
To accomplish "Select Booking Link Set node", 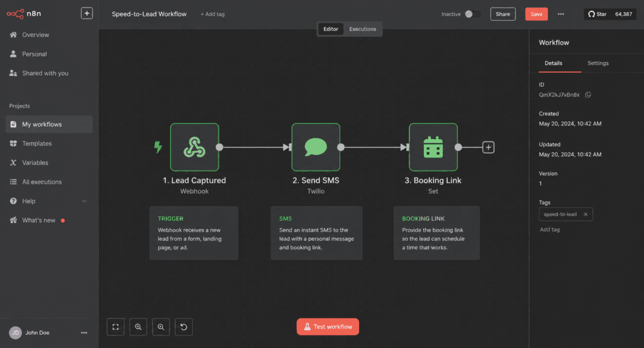I will 433,147.
